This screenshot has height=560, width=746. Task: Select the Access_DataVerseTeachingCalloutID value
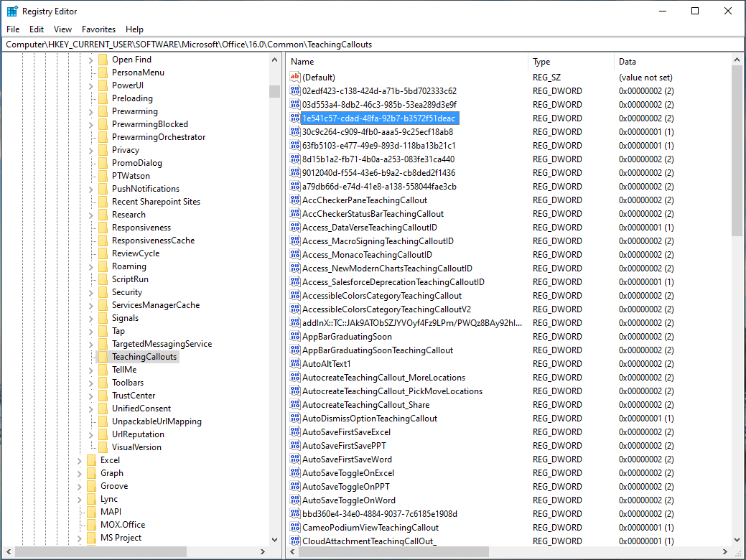click(x=370, y=228)
